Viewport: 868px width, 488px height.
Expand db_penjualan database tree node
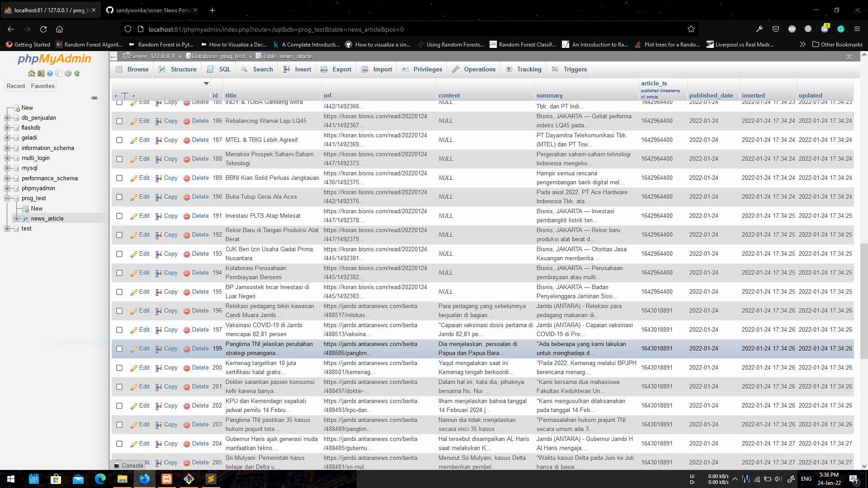[x=7, y=118]
